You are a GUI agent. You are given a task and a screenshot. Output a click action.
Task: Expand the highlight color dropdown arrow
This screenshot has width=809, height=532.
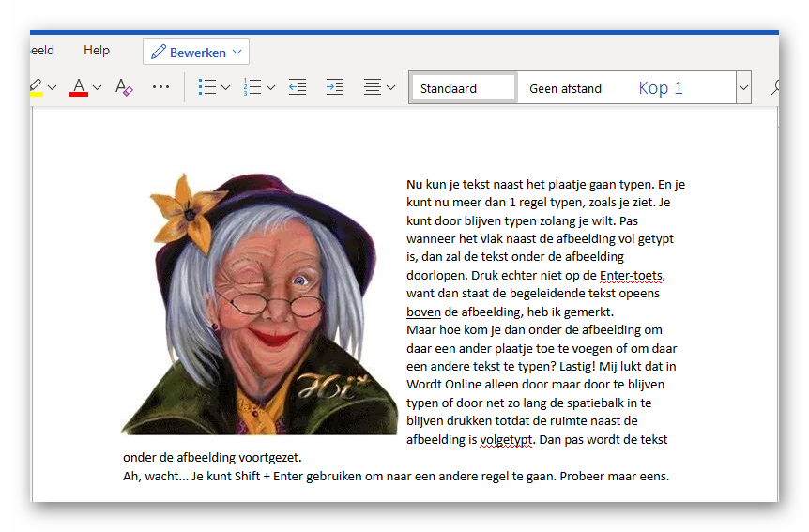[x=52, y=88]
